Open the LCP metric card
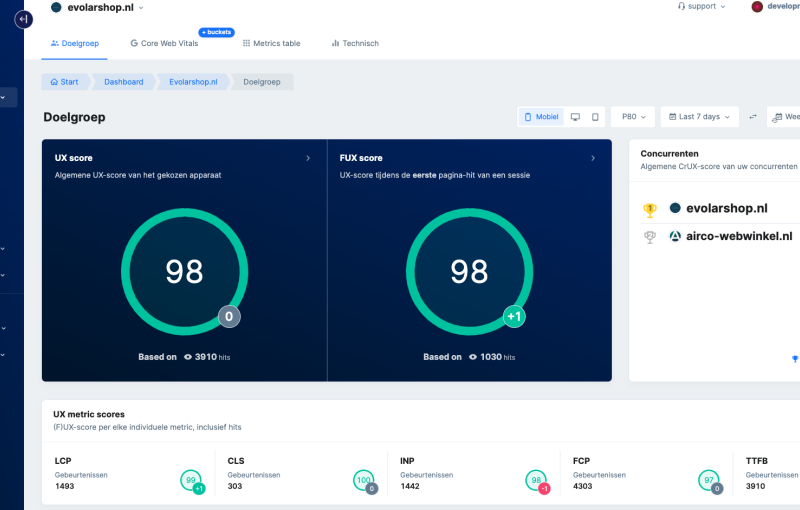800x510 pixels. (x=129, y=474)
